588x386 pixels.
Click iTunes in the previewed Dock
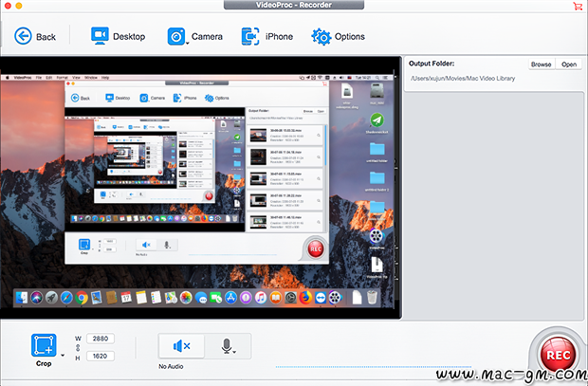coord(261,298)
